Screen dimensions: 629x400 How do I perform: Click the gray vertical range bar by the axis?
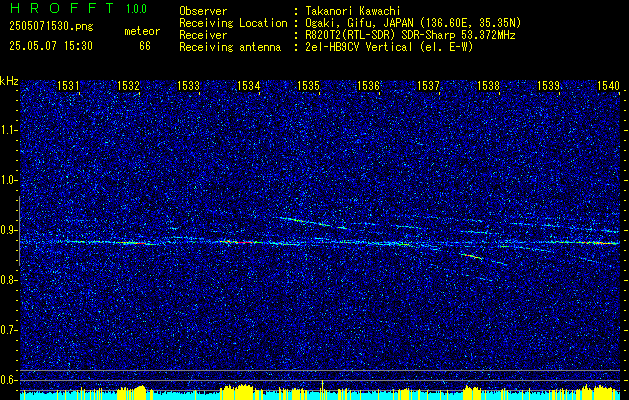pos(19,231)
